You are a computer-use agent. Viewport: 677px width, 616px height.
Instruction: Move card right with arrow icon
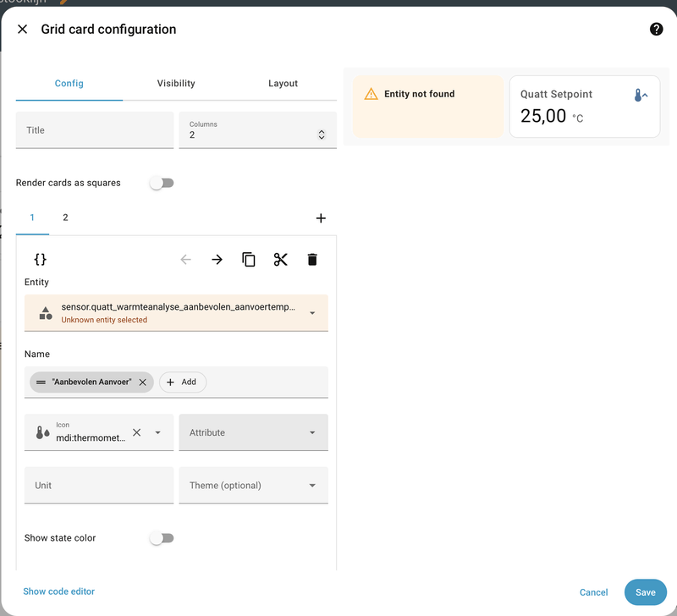tap(217, 260)
